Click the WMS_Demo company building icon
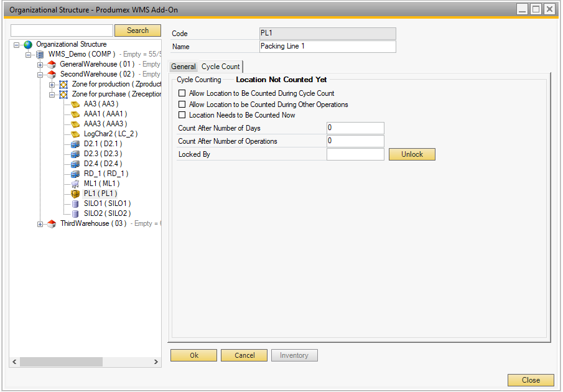The height and width of the screenshot is (392, 563). click(x=40, y=55)
